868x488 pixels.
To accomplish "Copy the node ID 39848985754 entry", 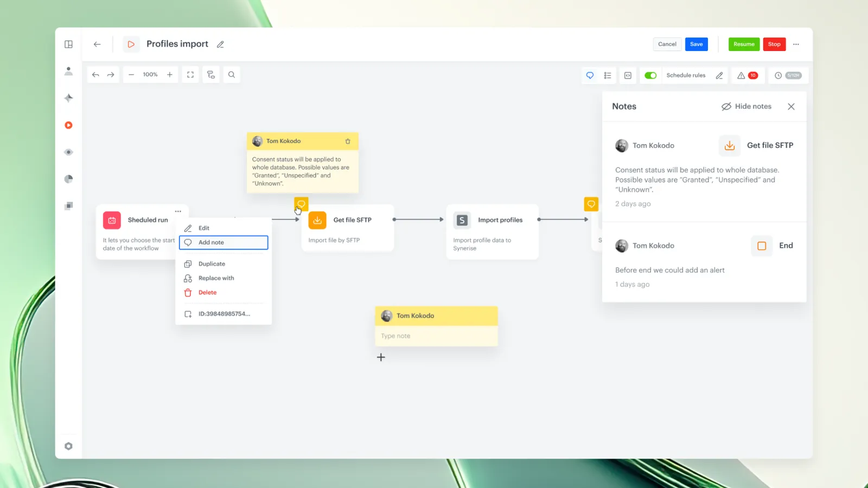I will click(224, 314).
